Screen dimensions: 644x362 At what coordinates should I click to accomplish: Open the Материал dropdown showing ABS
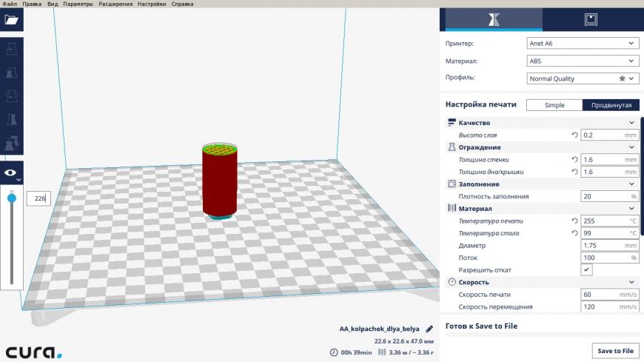pos(583,61)
